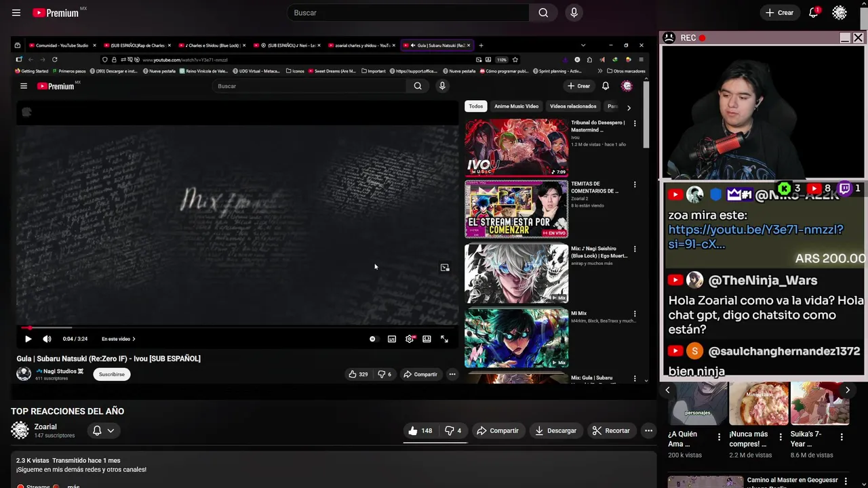Switch to zoarial charles y shidou tab
The height and width of the screenshot is (488, 868).
click(x=363, y=45)
